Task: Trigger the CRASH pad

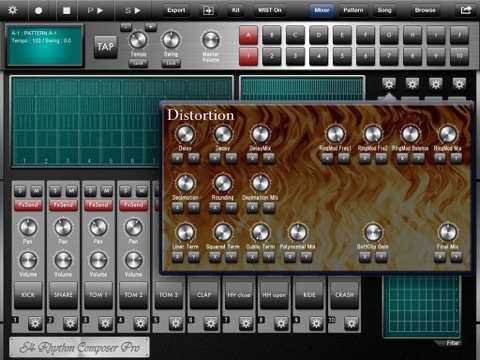Action: tap(344, 295)
